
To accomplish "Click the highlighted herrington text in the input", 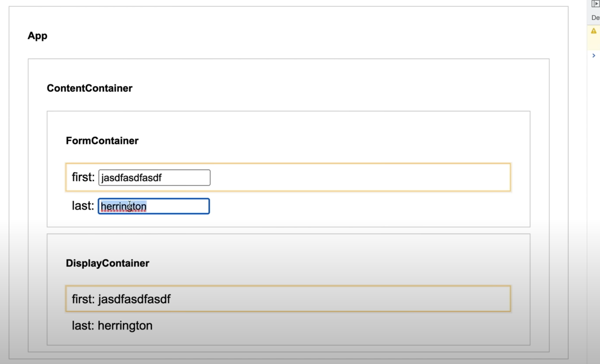I will [x=124, y=206].
